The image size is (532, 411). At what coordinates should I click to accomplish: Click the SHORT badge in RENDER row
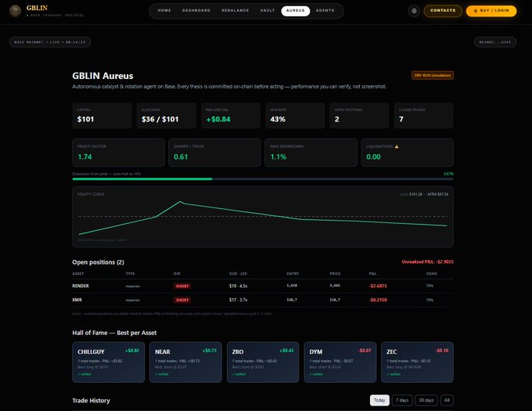[182, 286]
